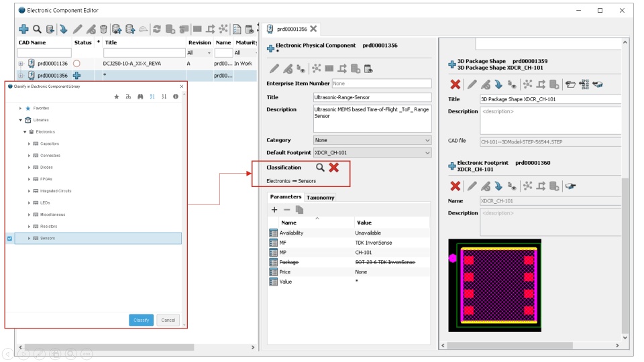The image size is (644, 362).
Task: Click the refresh arrows icon in main toolbar
Action: 157,29
